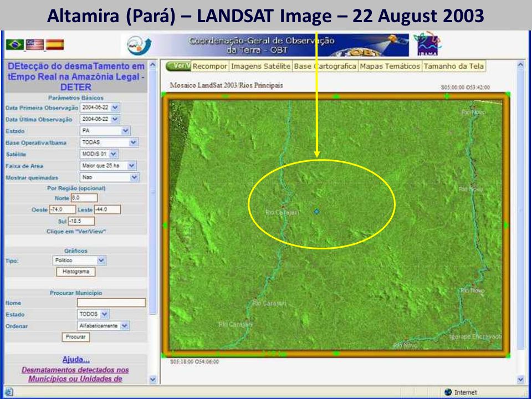Expand the Estado PA dropdown

(x=126, y=131)
